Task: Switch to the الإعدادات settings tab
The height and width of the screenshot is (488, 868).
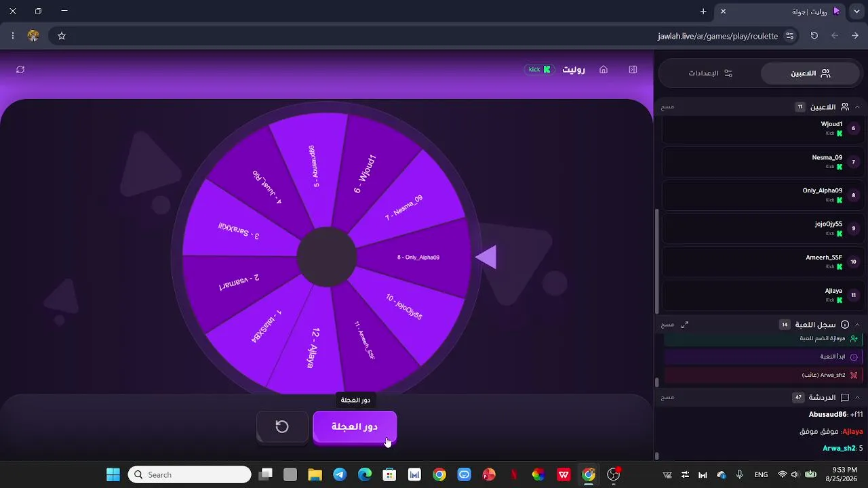Action: (710, 73)
